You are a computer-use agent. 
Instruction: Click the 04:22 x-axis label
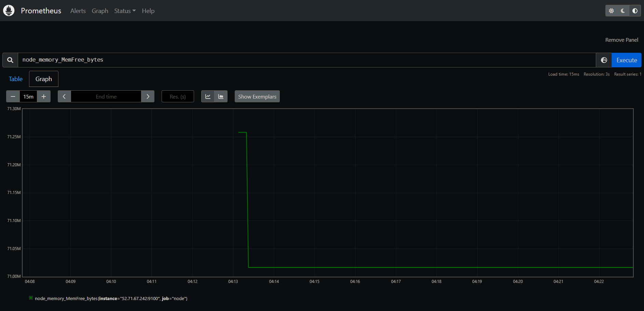[x=599, y=282]
